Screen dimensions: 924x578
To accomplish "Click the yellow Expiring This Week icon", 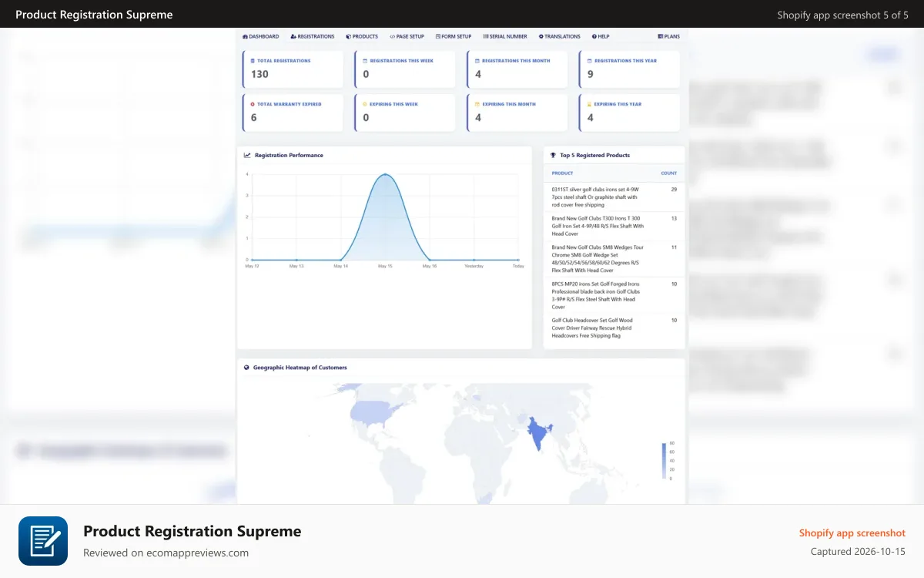I will click(x=365, y=104).
